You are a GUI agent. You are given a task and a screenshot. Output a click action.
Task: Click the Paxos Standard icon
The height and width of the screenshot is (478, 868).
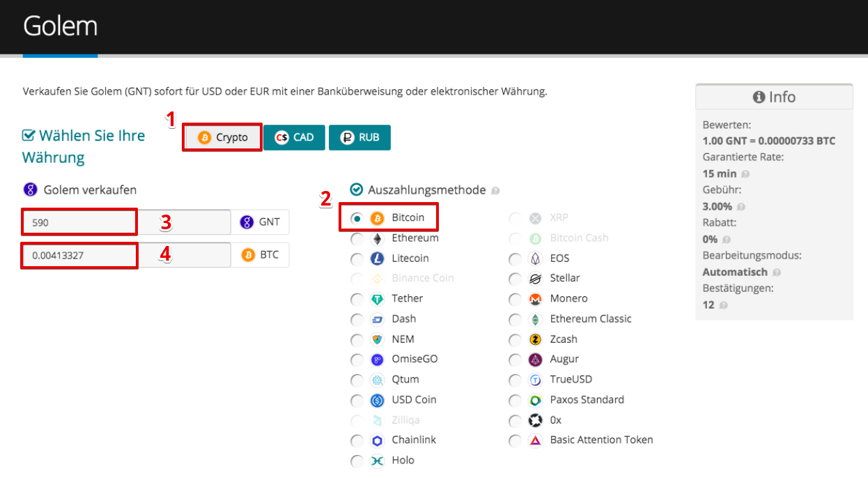click(536, 400)
